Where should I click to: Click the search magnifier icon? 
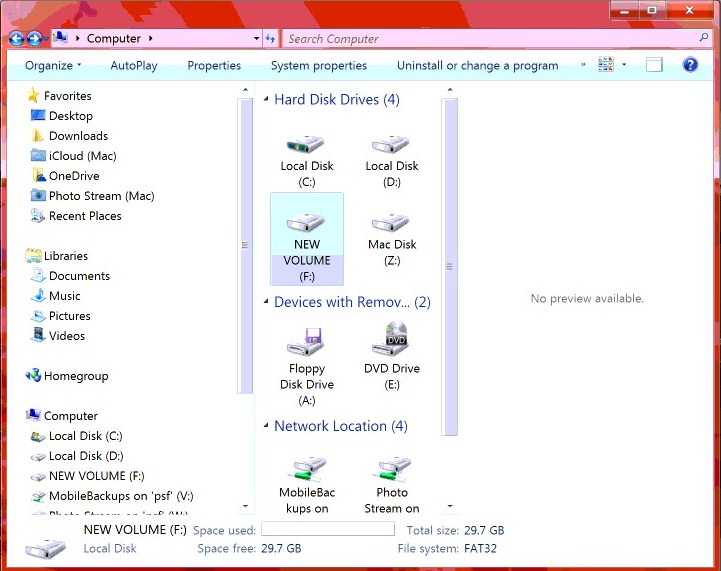coord(704,37)
